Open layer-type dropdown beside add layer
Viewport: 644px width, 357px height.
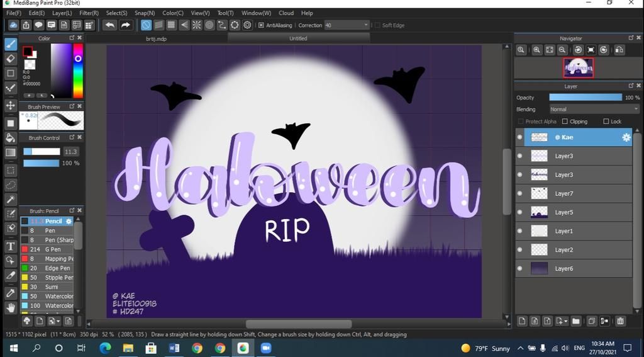(562, 321)
